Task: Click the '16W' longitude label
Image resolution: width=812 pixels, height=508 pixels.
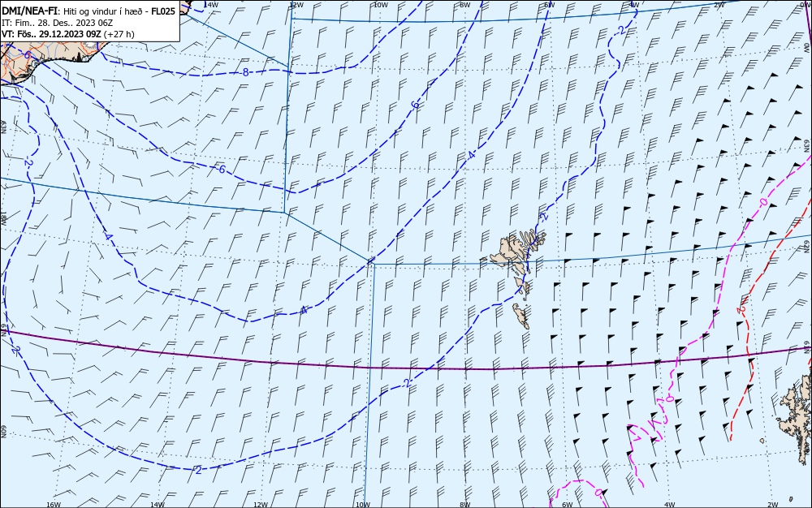Action: pos(54,505)
